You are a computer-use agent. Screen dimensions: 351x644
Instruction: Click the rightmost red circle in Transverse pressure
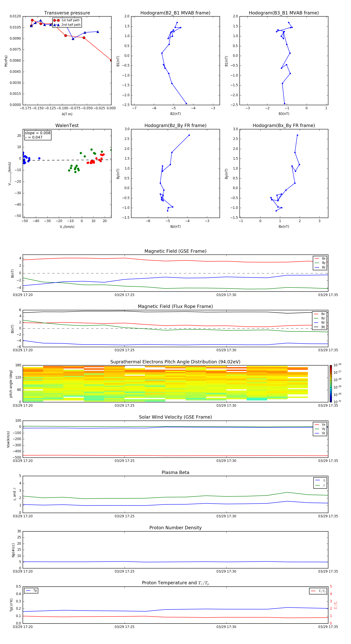pos(111,60)
